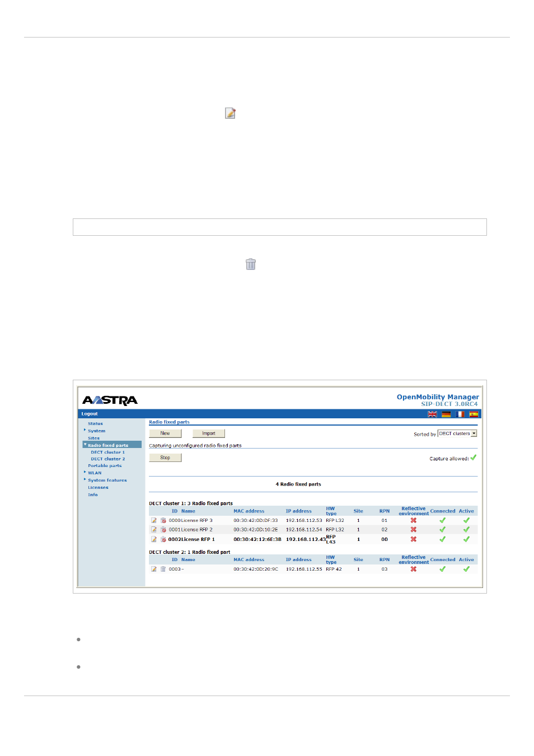Click Active checkmark for License RFP 2
Viewport: 534px width, 756px height.
click(466, 529)
